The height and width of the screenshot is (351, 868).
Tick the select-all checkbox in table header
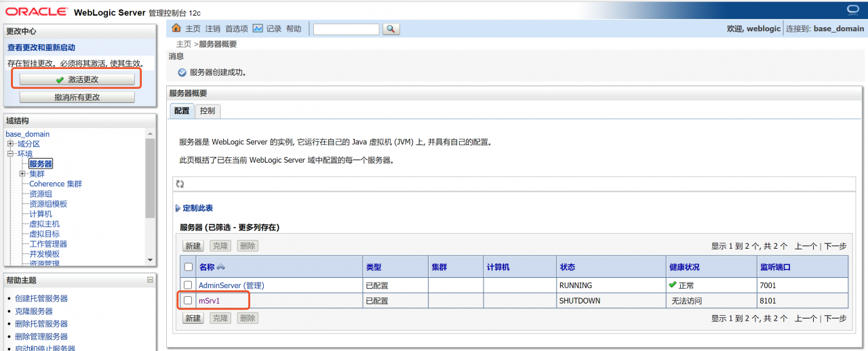click(189, 267)
